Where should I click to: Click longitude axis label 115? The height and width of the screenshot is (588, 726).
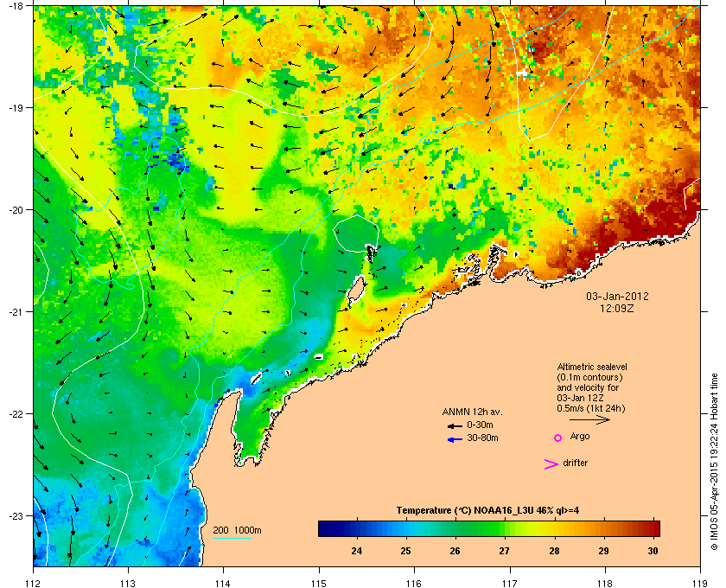pos(319,584)
